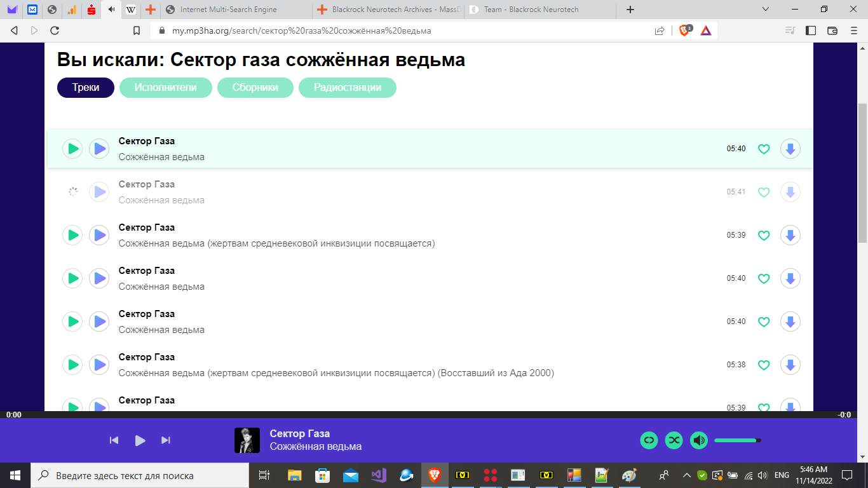Click blue play icon of highlighted first track
Screen dimensions: 868x488
coord(99,149)
